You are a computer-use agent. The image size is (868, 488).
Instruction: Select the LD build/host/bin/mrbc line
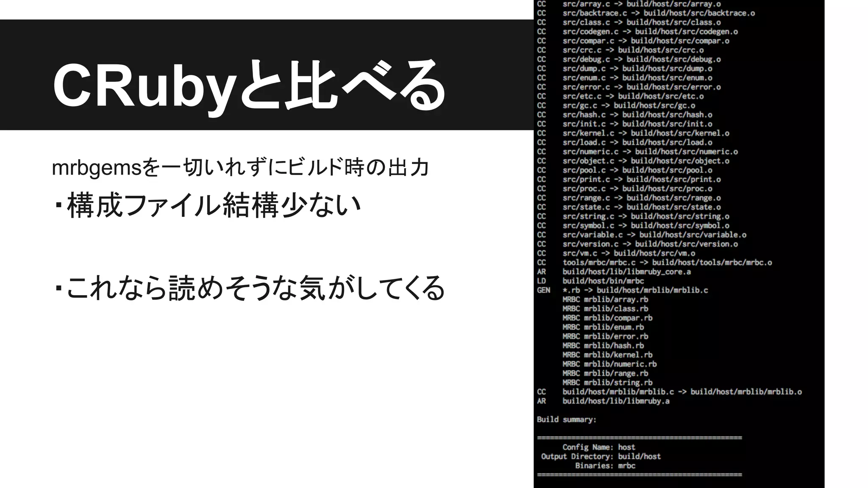(590, 281)
